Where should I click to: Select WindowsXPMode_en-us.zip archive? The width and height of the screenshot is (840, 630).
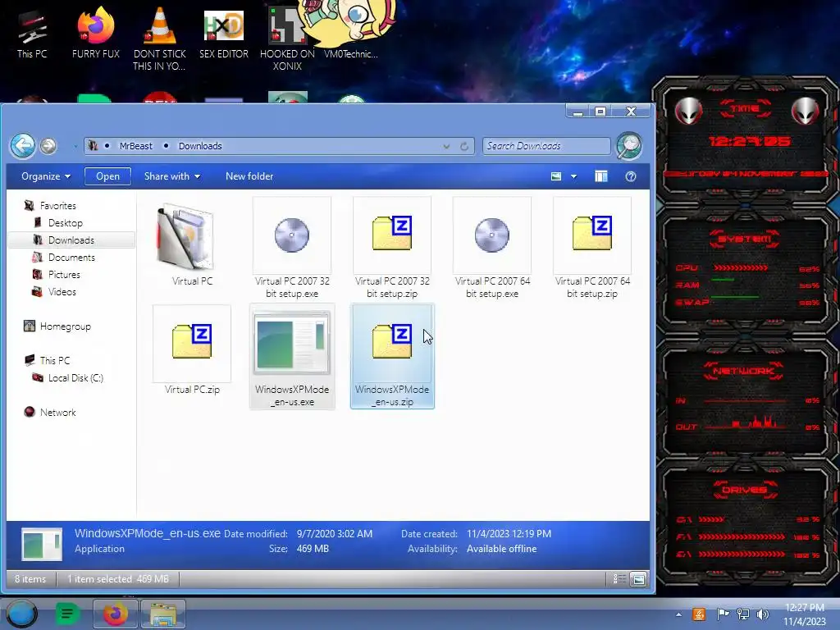[392, 356]
